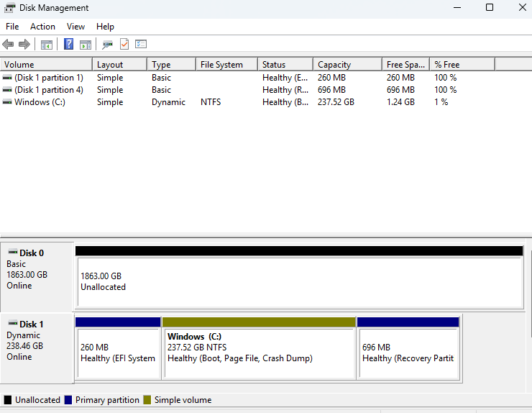Viewport: 532px width, 413px height.
Task: Click the black Unallocated legend swatch
Action: [x=7, y=400]
